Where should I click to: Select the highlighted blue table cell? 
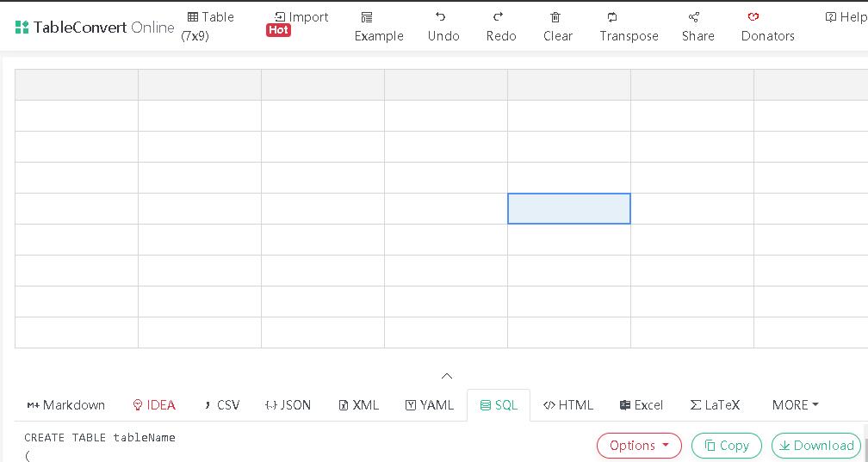[x=569, y=209]
